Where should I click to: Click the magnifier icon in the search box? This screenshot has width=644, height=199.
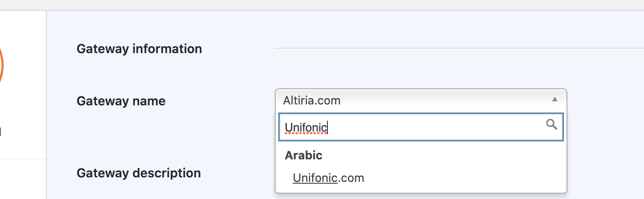tap(551, 124)
